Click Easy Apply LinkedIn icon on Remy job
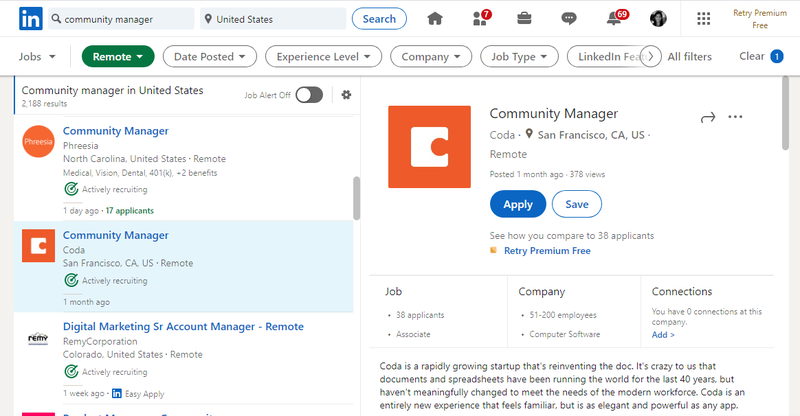Screen dimensions: 800x416 click(x=117, y=394)
